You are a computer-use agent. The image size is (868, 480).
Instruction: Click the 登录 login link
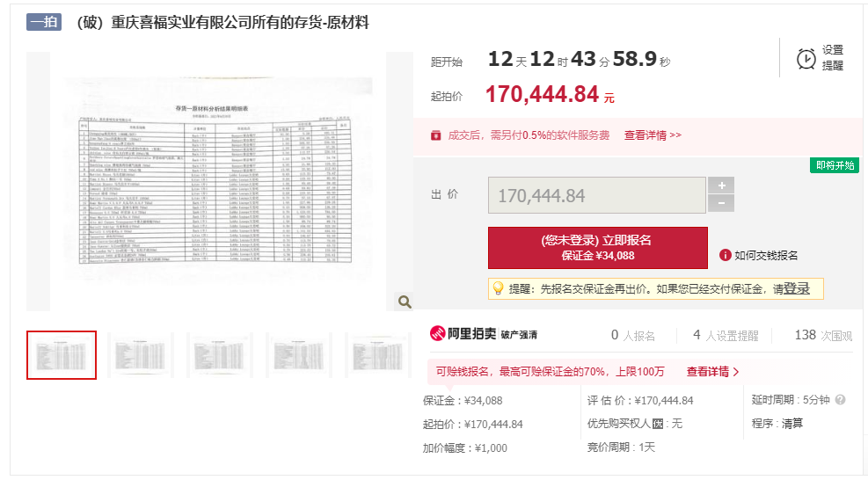pos(797,288)
